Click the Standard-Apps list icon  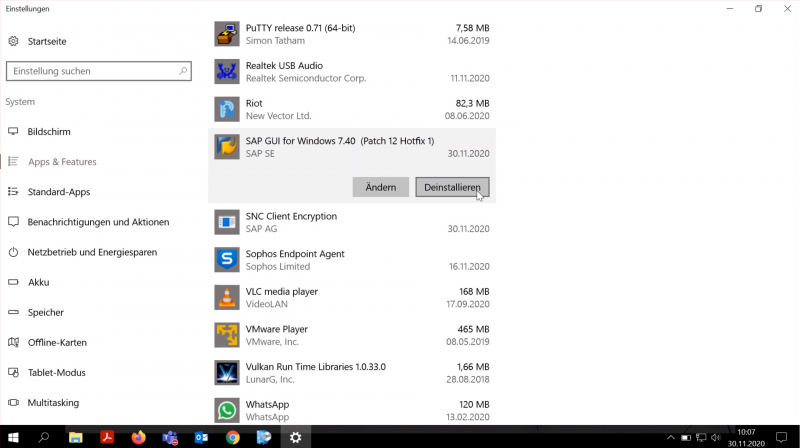(x=13, y=192)
